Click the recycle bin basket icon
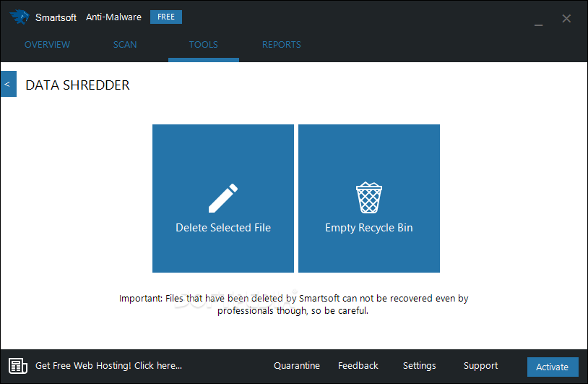The height and width of the screenshot is (384, 588). click(x=369, y=197)
